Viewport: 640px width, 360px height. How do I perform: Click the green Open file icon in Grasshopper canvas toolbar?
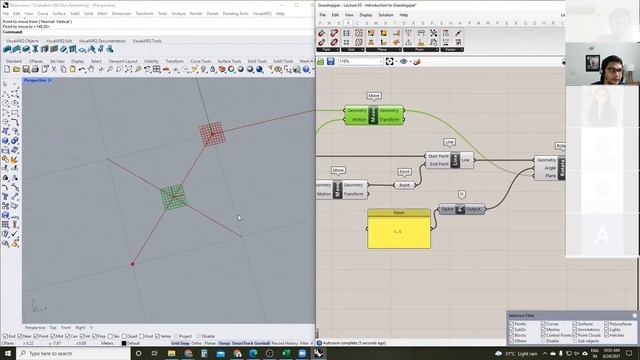click(x=321, y=61)
